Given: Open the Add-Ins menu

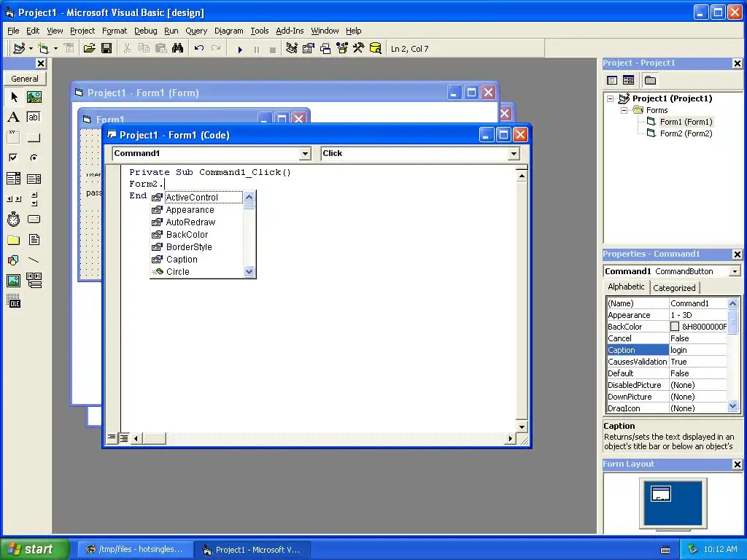Looking at the screenshot, I should coord(290,31).
